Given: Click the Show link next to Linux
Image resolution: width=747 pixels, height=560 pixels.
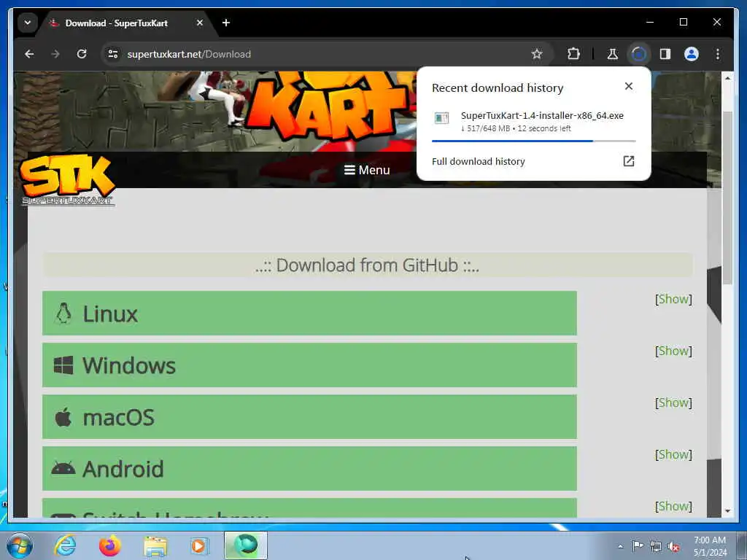Looking at the screenshot, I should (x=673, y=299).
